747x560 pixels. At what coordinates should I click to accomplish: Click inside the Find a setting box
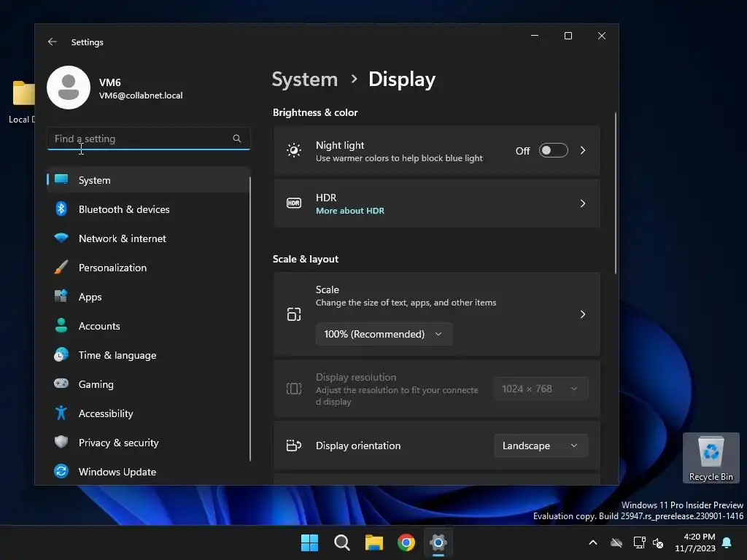pyautogui.click(x=148, y=139)
